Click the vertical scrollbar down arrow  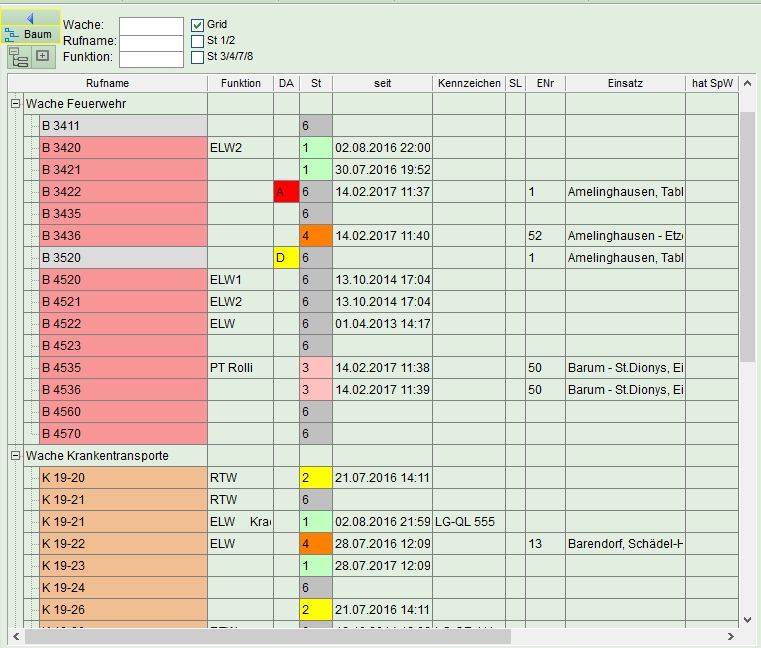tap(747, 619)
